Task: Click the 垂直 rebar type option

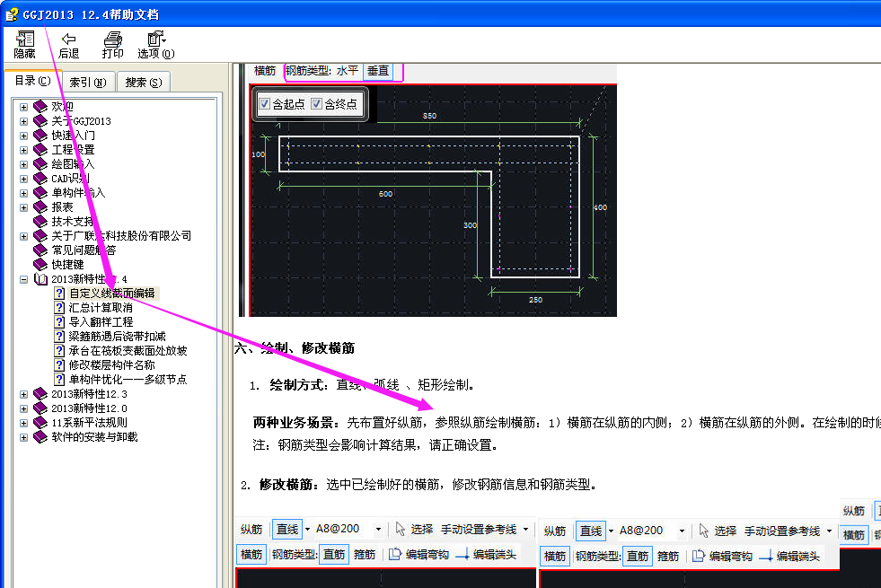Action: pos(378,71)
